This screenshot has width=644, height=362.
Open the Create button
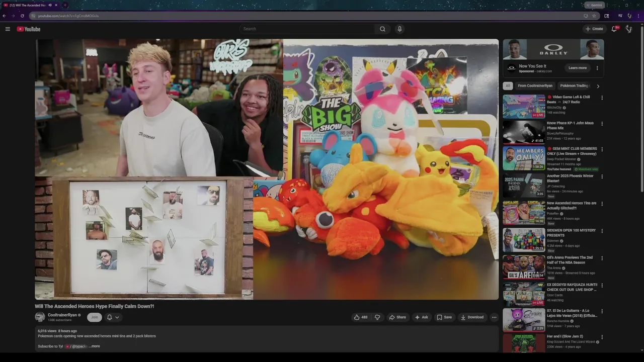pos(594,29)
